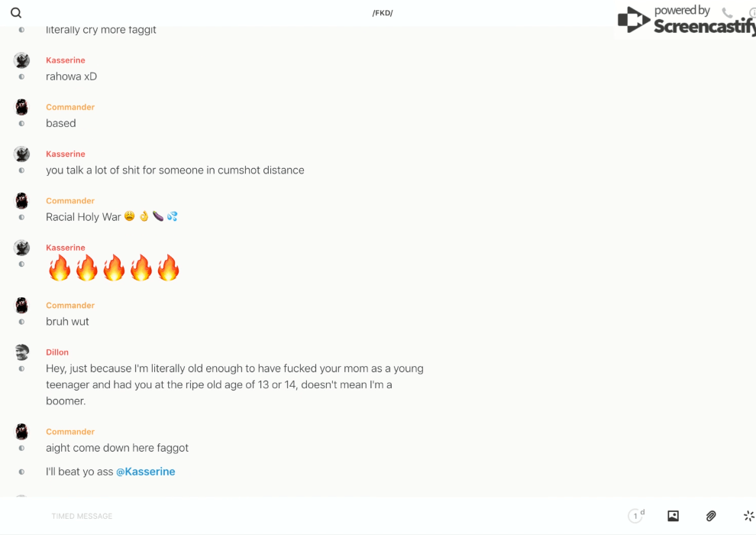Click Dillon's profile avatar
756x535 pixels.
point(21,352)
